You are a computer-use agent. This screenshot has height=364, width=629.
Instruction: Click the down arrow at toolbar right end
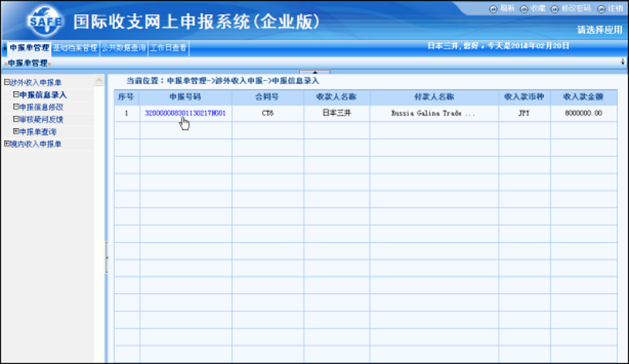click(x=622, y=61)
